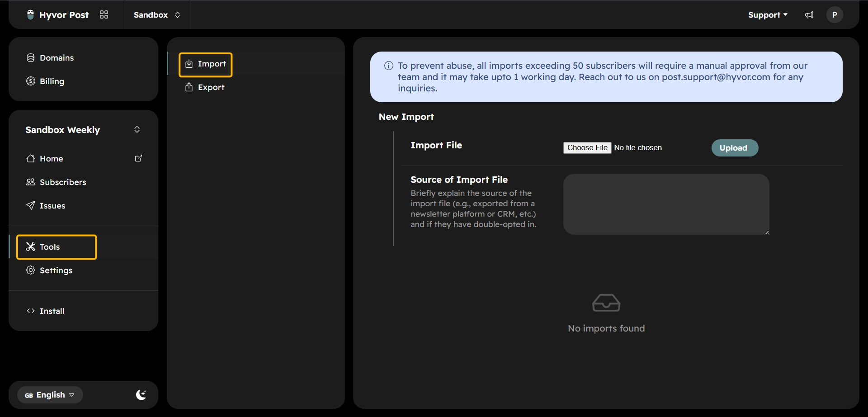Click the Billing dollar icon
Image resolution: width=868 pixels, height=417 pixels.
[x=31, y=81]
